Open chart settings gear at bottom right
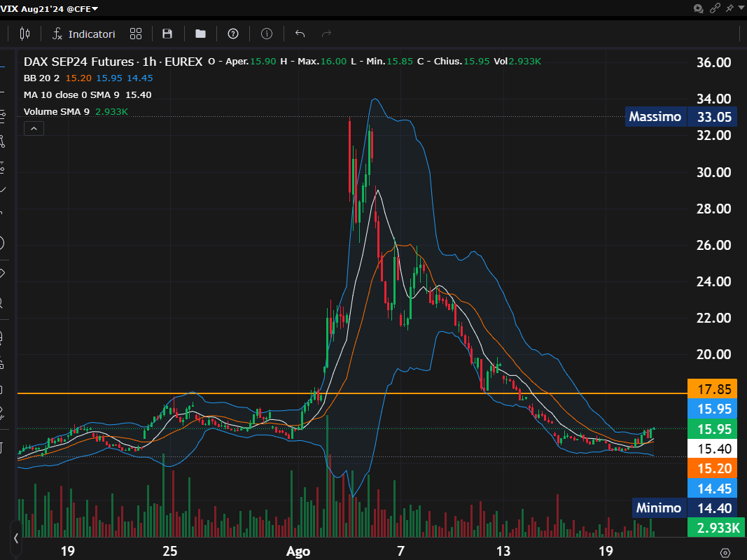The height and width of the screenshot is (560, 747). [x=725, y=552]
